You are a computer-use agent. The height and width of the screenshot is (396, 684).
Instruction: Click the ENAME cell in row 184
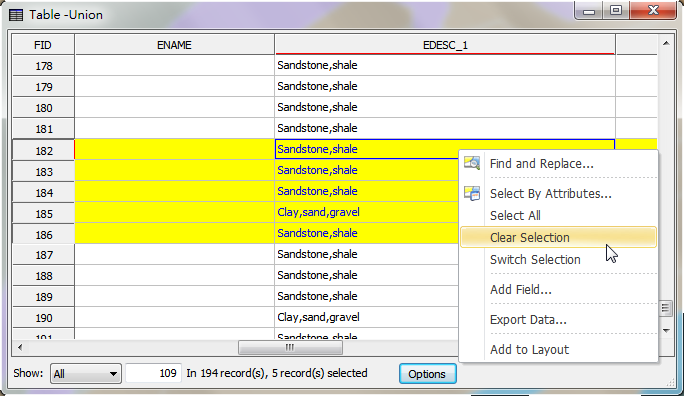click(x=174, y=191)
